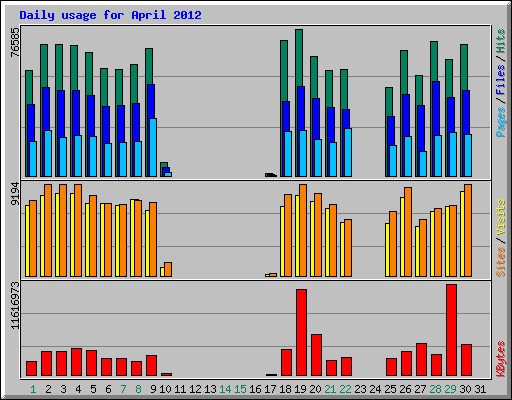Select the red KBytes bar for day 4

pos(76,362)
